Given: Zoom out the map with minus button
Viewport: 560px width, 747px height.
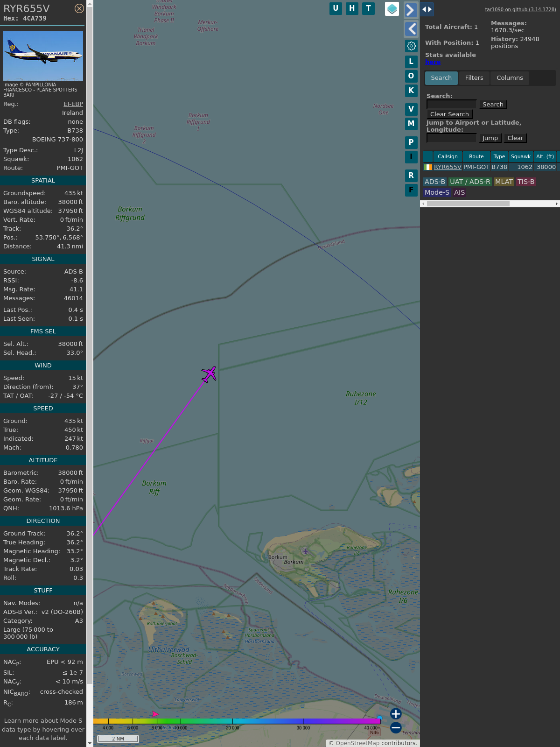Looking at the screenshot, I should click(x=396, y=728).
